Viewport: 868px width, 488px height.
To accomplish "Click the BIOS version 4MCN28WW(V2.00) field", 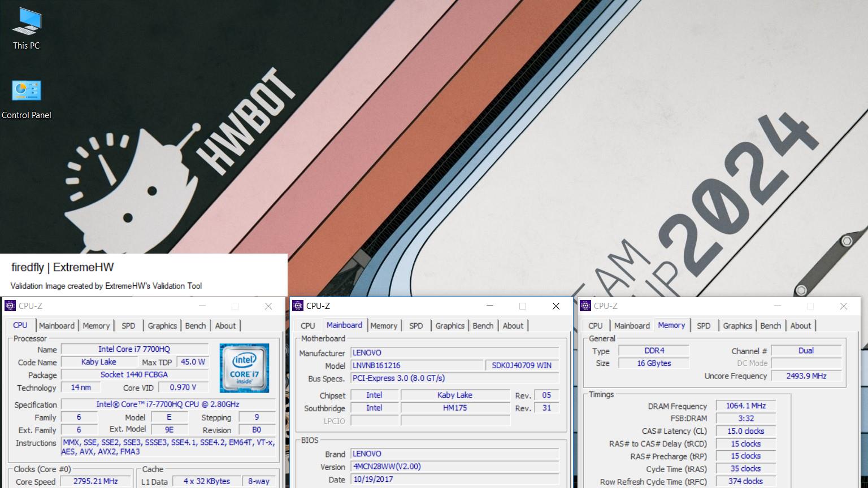I will point(454,467).
